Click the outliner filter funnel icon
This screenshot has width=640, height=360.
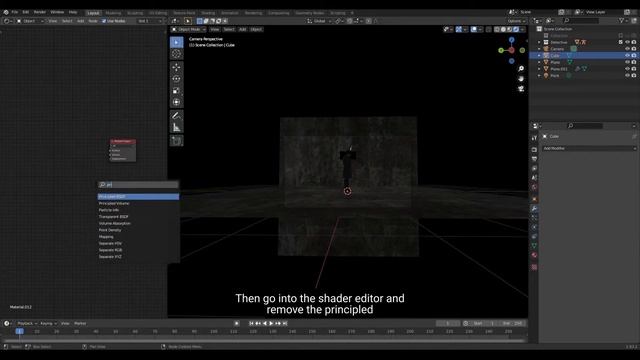622,20
